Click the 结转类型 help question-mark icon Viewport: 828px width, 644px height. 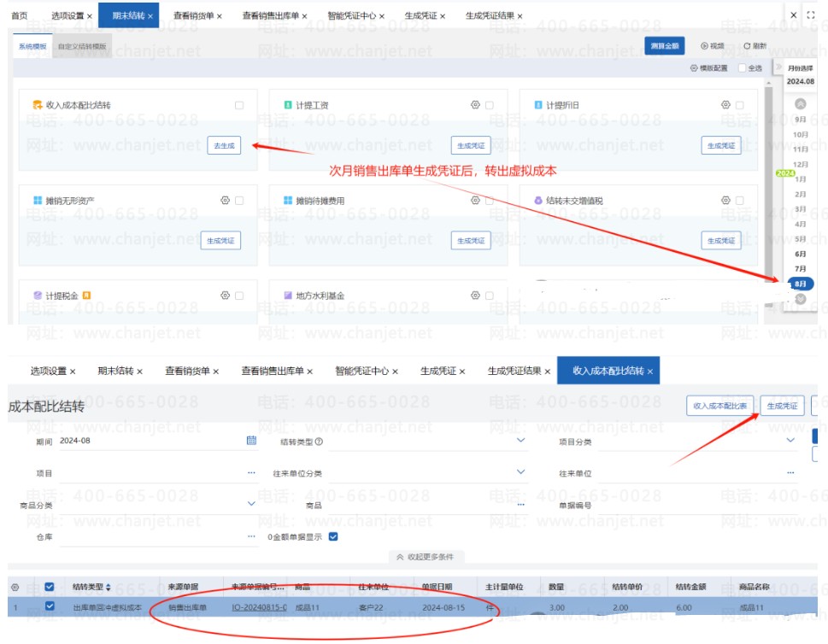coord(319,442)
